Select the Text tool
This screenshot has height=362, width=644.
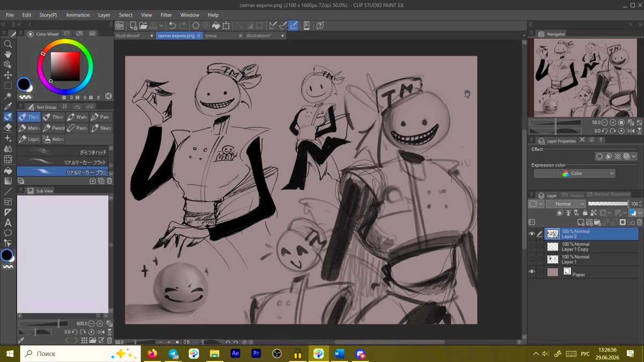(x=8, y=223)
